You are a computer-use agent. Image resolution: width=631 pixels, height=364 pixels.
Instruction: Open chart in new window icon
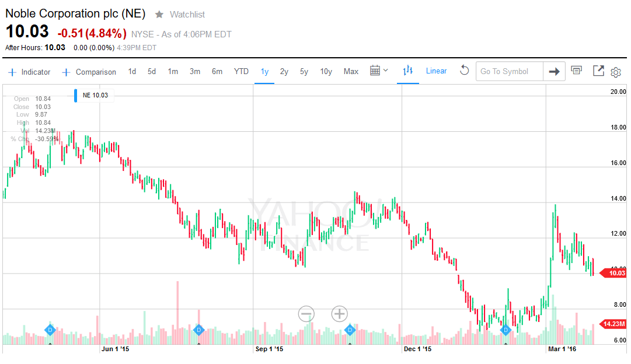(x=598, y=71)
